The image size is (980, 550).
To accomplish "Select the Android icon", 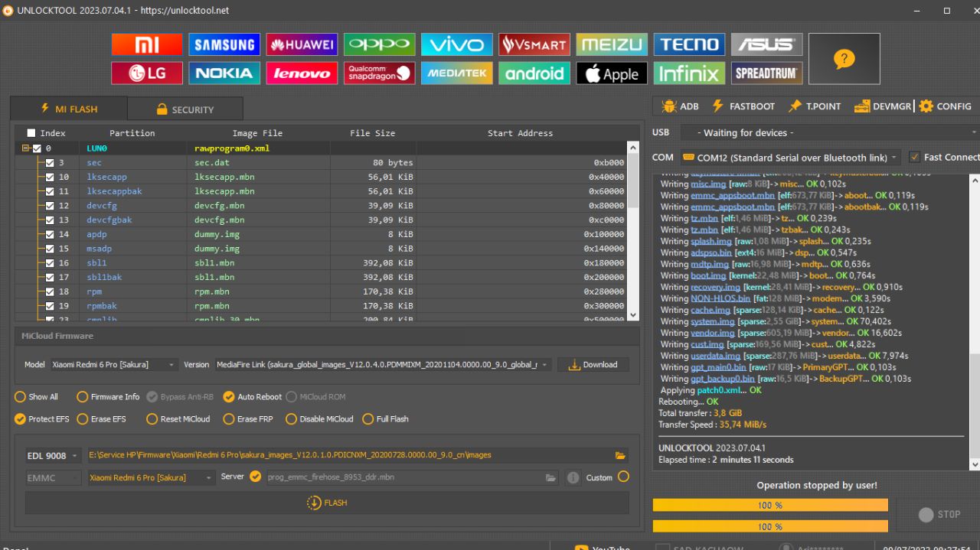I will [x=534, y=73].
